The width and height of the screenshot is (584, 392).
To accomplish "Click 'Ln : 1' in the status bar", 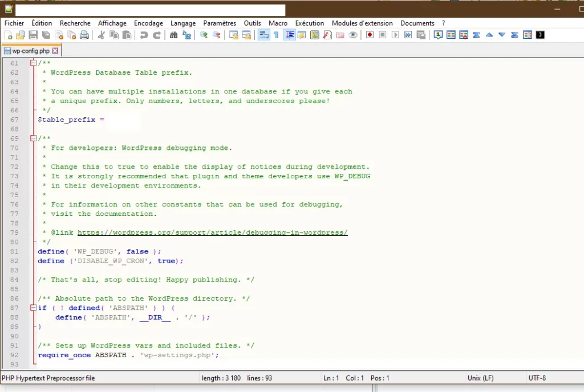I will click(331, 378).
